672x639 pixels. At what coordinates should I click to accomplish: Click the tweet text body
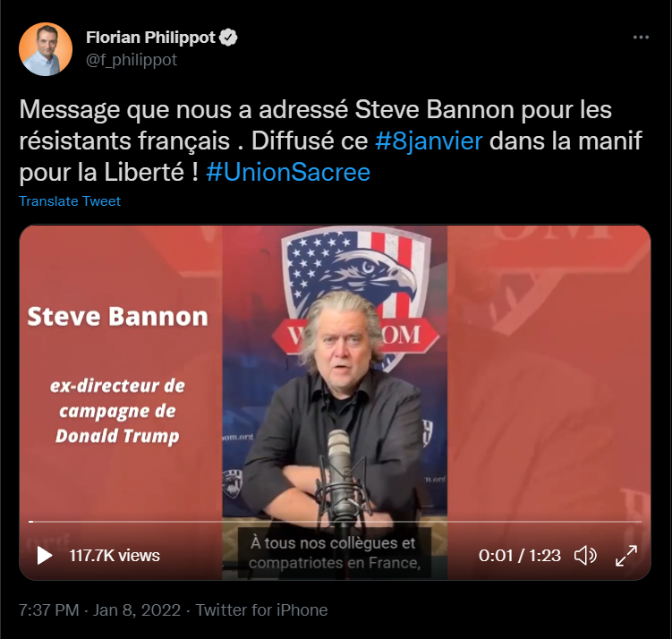pos(330,141)
